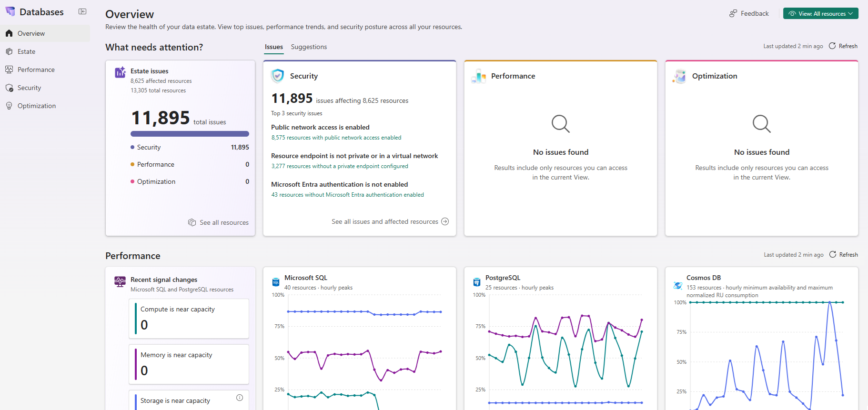868x410 pixels.
Task: Click the Compute is near capacity tile
Action: click(x=189, y=319)
